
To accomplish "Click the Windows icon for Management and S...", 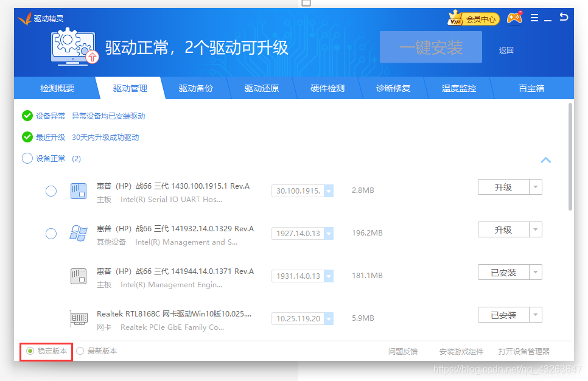I will pos(79,233).
